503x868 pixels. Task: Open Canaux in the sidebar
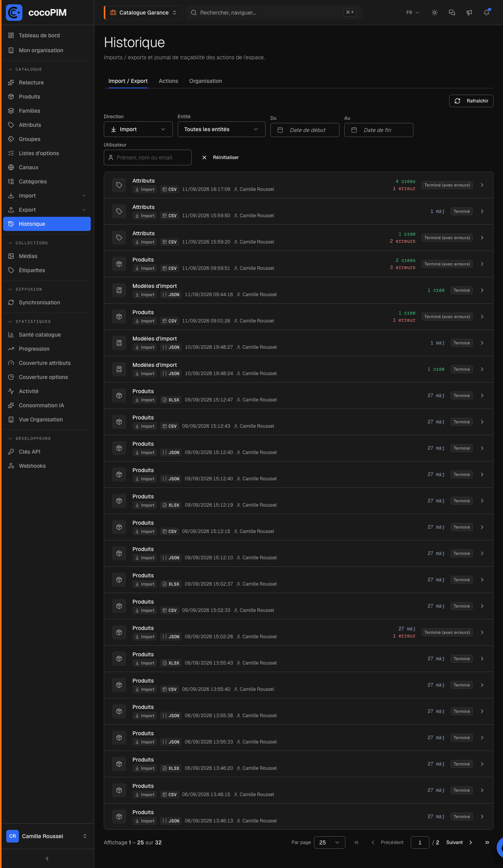[47, 167]
